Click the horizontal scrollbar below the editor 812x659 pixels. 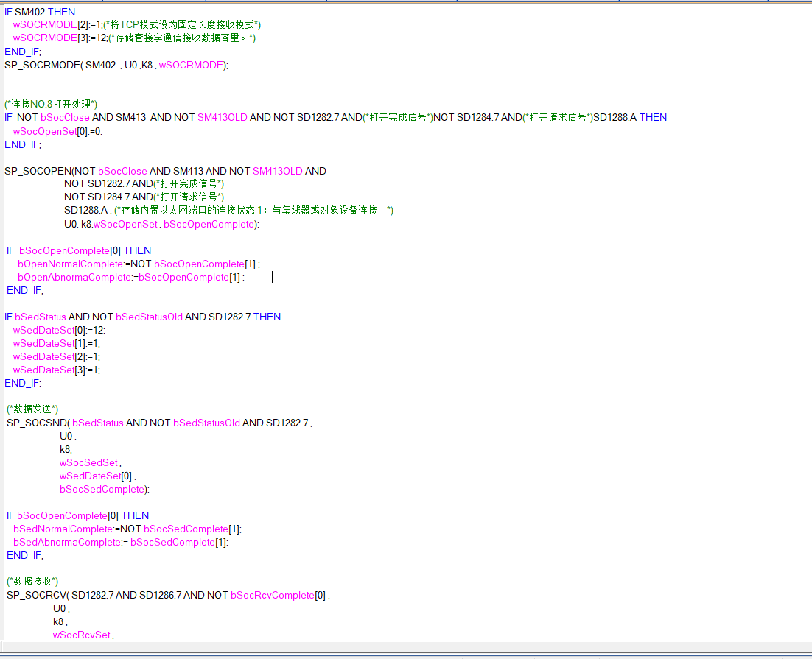[405, 648]
